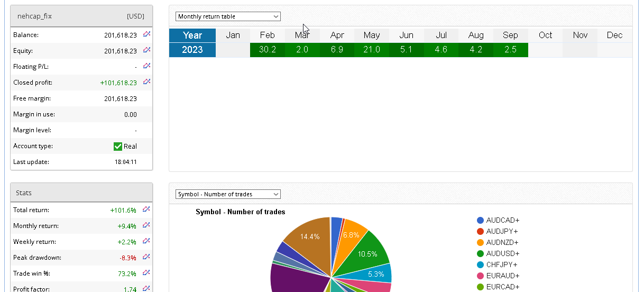The height and width of the screenshot is (292, 644).
Task: Click the May 21.0 return cell
Action: (372, 50)
